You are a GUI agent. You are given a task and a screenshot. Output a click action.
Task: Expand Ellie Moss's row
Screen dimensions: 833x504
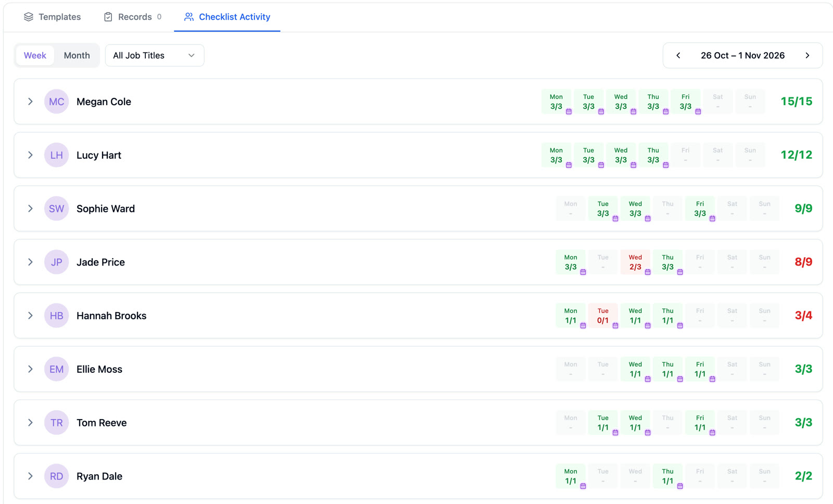30,369
